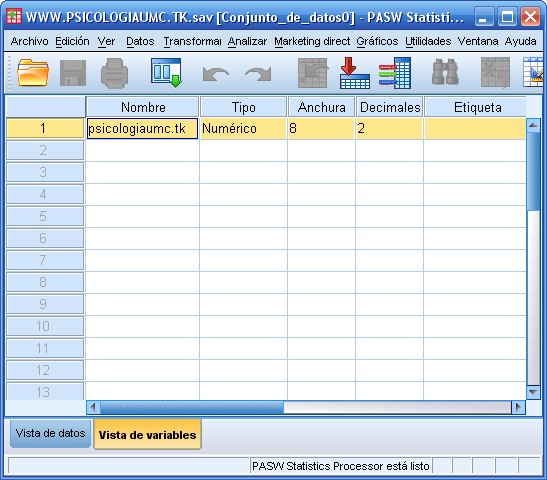Viewport: 547px width, 480px height.
Task: Minimize the PASW Statistics window
Action: point(484,16)
